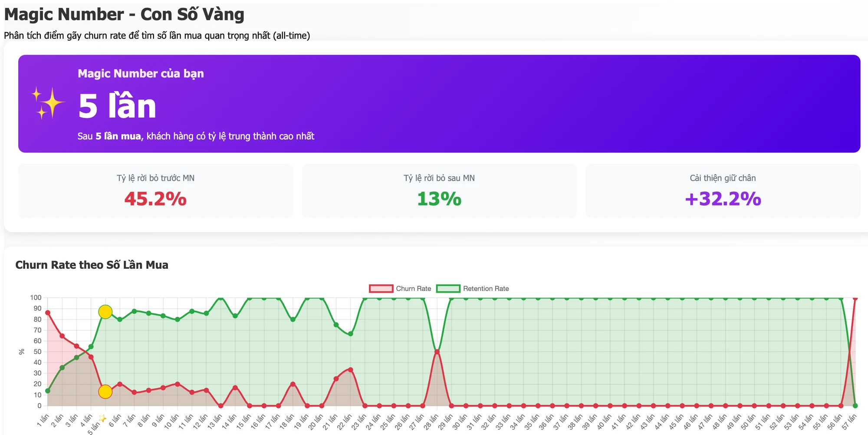Image resolution: width=868 pixels, height=435 pixels.
Task: Click the '28 lần' x-axis label
Action: [x=431, y=422]
